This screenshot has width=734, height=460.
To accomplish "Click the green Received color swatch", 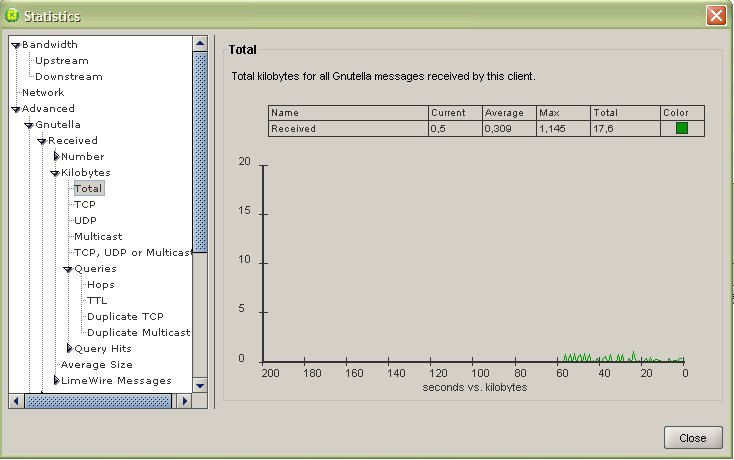I will coord(682,128).
